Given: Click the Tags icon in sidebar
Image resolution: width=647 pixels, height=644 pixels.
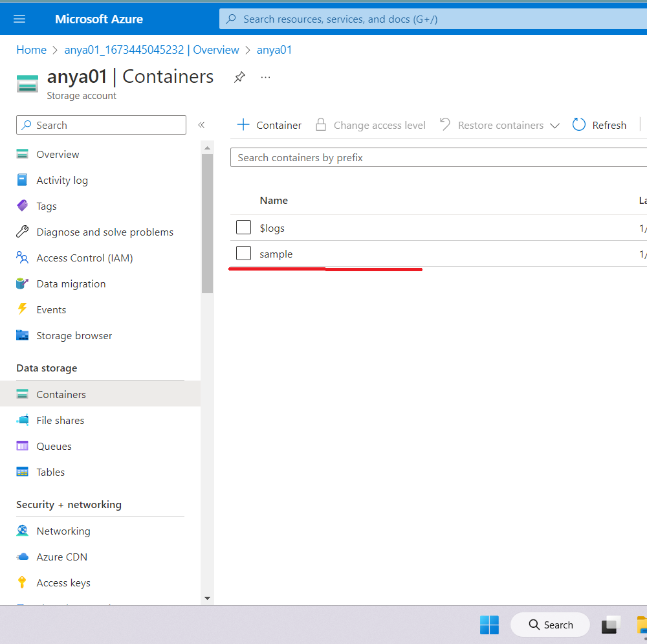Looking at the screenshot, I should [x=22, y=206].
